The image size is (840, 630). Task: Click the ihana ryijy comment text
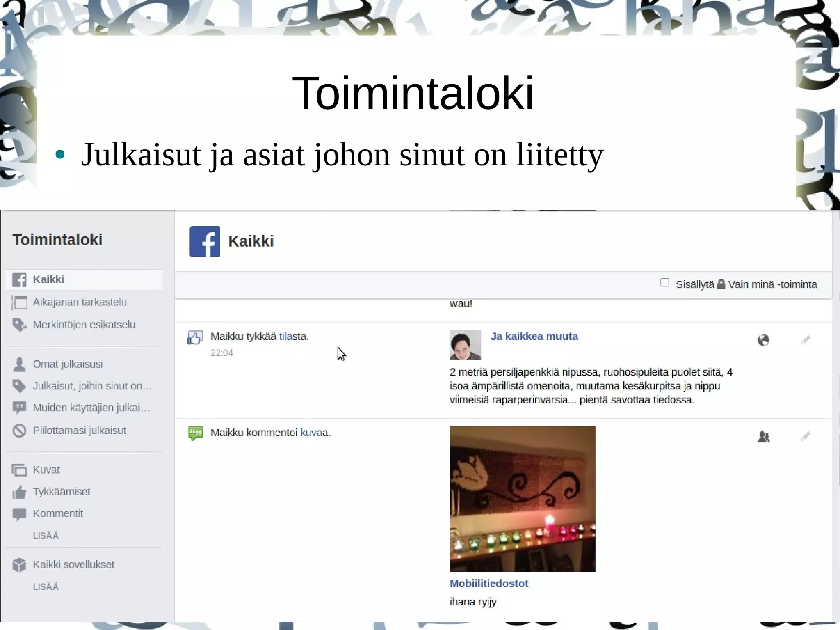pyautogui.click(x=473, y=602)
